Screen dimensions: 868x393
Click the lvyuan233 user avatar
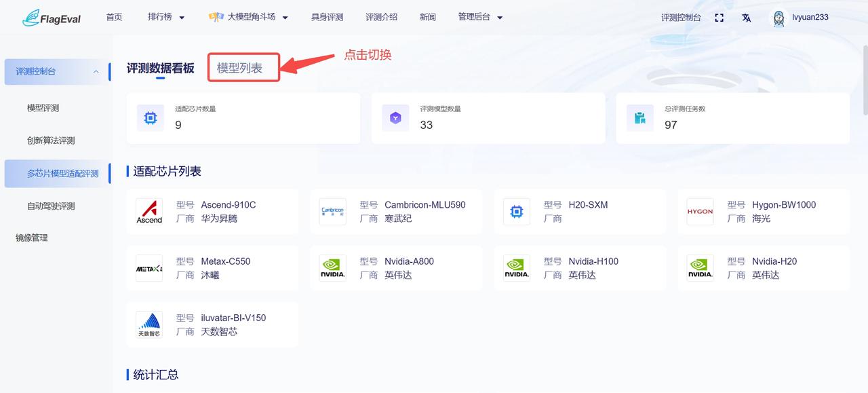(x=779, y=18)
